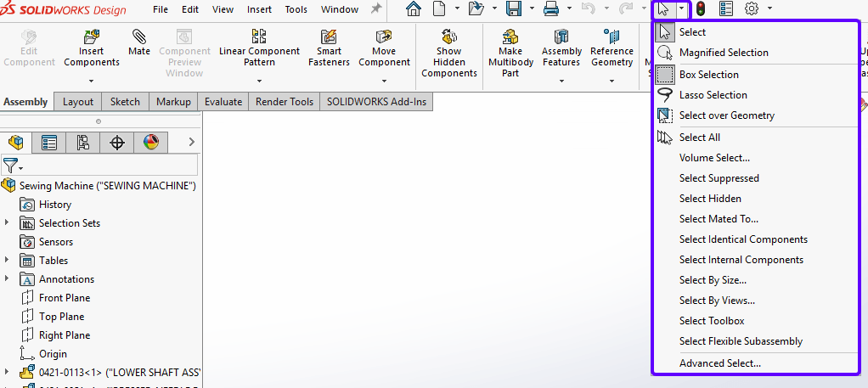
Task: Choose Advanced Select... from the menu
Action: pyautogui.click(x=756, y=363)
